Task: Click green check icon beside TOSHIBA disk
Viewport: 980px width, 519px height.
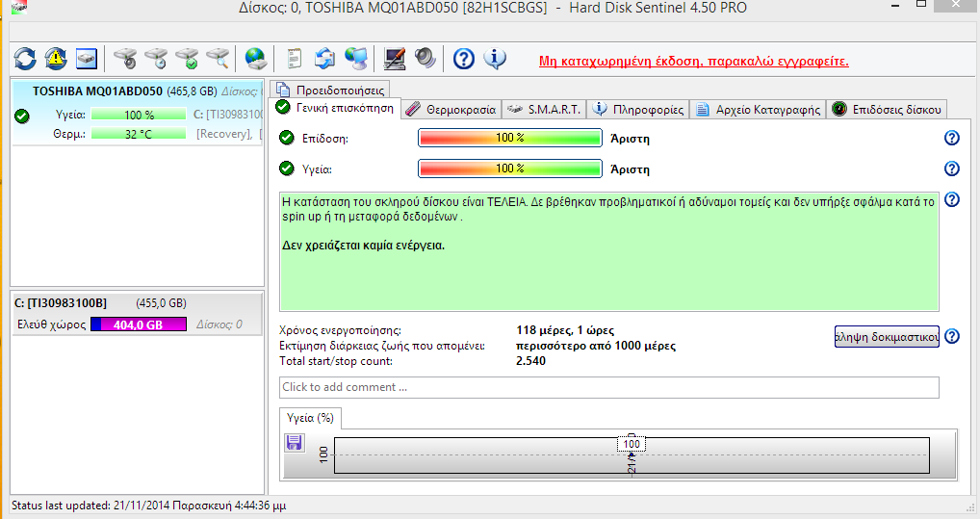Action: (22, 116)
